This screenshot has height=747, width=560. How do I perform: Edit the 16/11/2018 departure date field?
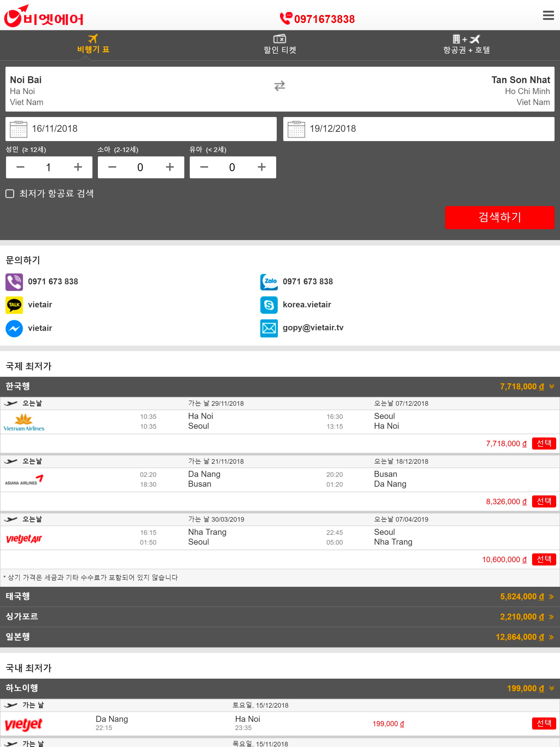click(x=141, y=129)
